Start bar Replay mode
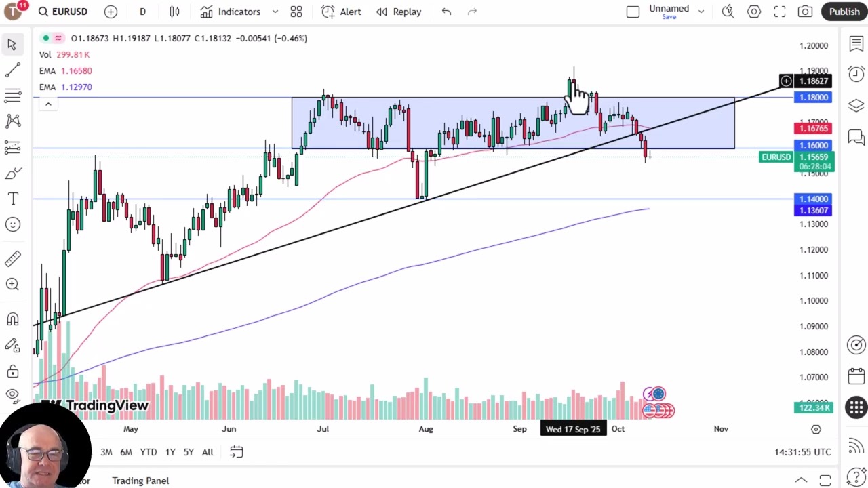 [399, 12]
